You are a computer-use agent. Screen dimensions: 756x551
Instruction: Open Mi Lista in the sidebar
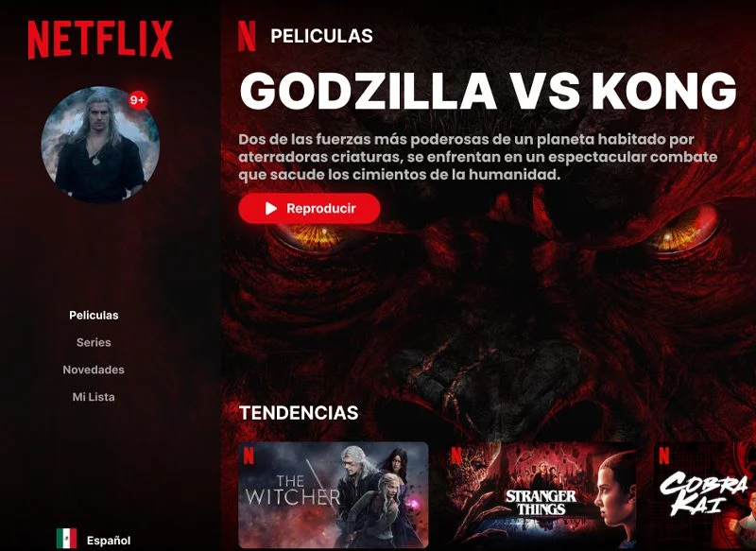(x=94, y=397)
